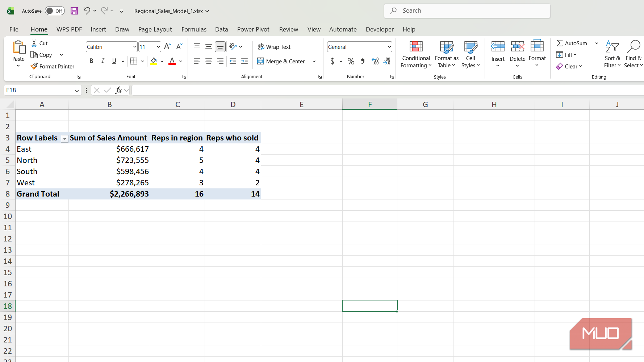Apply the yellow Fill Color swatch
644x362 pixels.
pos(154,61)
